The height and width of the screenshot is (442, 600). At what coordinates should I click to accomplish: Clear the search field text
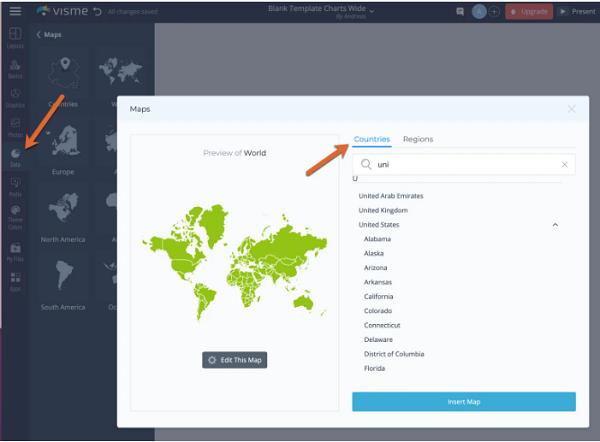[564, 165]
